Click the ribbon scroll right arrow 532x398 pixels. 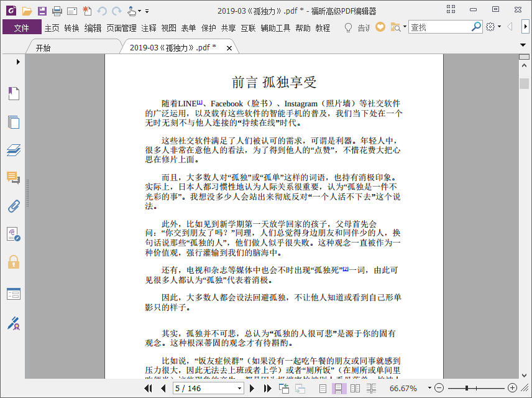click(x=525, y=27)
